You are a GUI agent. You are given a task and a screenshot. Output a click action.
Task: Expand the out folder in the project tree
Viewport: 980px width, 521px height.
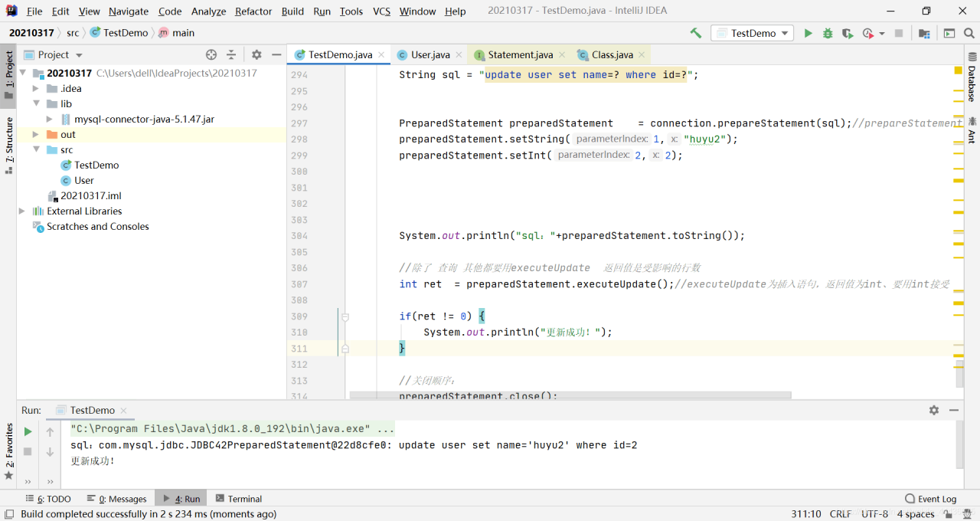[36, 134]
